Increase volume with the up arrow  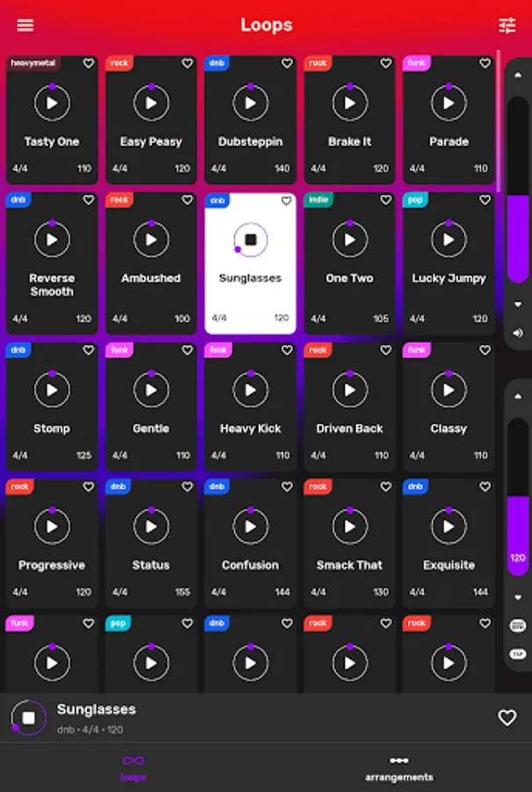518,75
